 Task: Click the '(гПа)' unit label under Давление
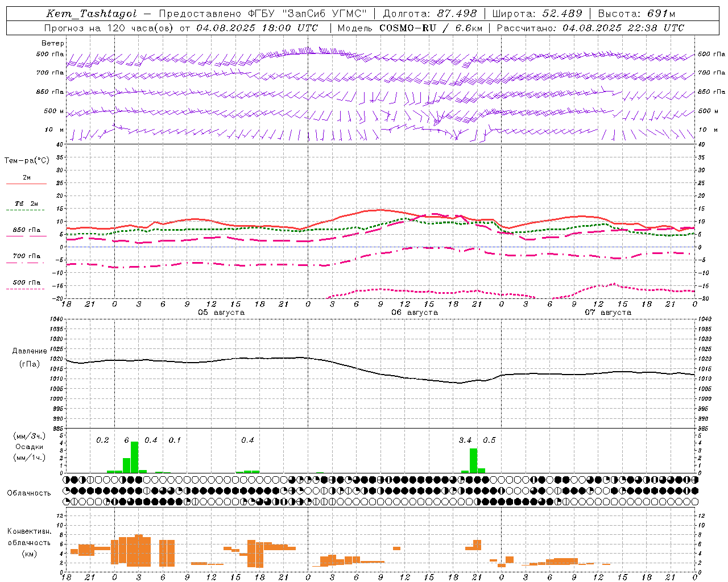pyautogui.click(x=30, y=364)
